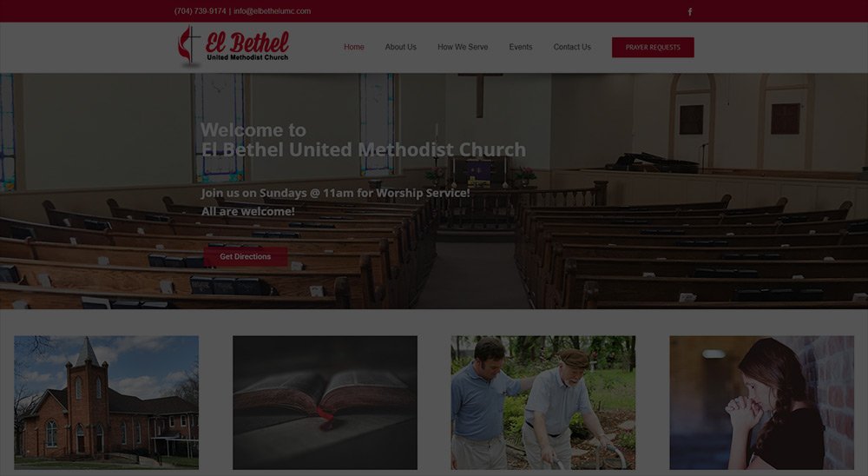Click the Prayer Requests button
868x476 pixels.
point(653,47)
